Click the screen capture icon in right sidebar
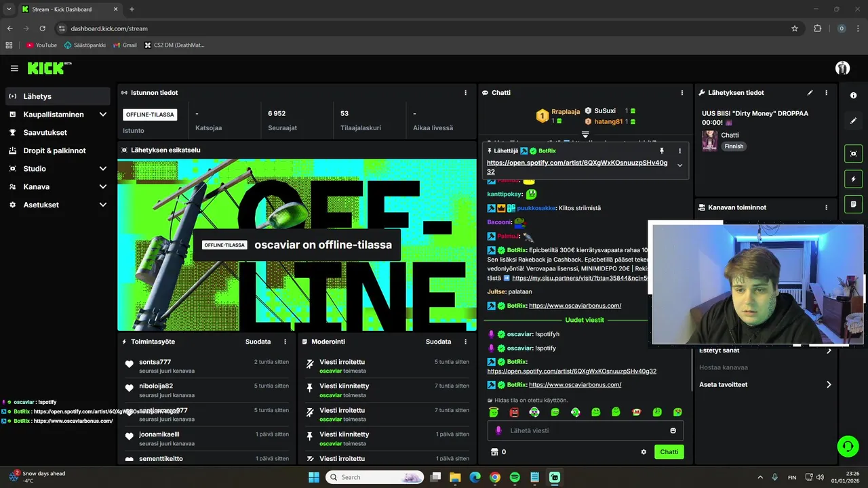 coord(853,154)
